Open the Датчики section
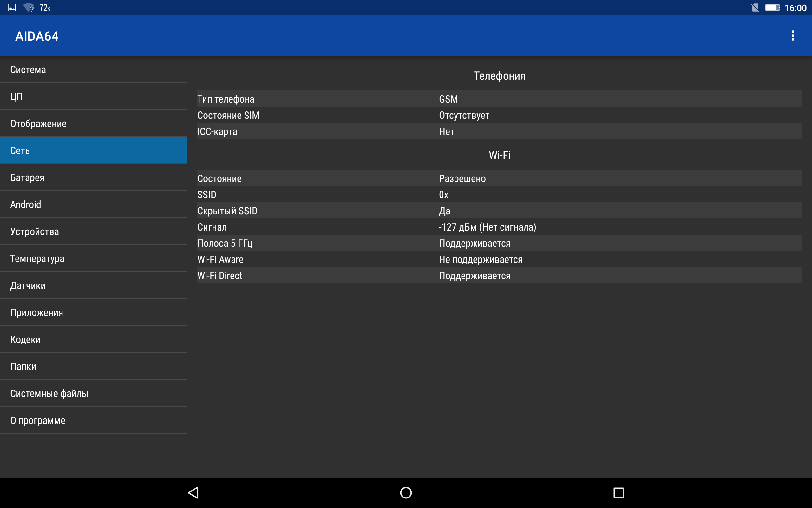Screen dimensions: 812x508 coord(93,285)
